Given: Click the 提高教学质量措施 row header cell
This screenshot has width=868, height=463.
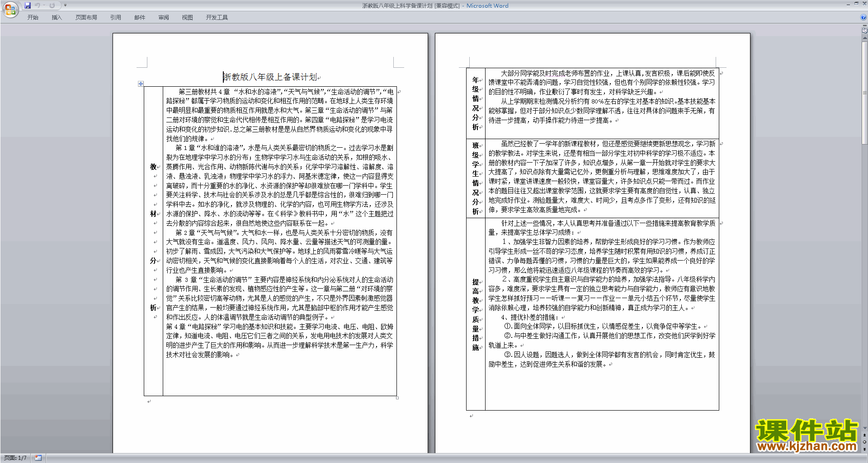Looking at the screenshot, I should coord(476,314).
